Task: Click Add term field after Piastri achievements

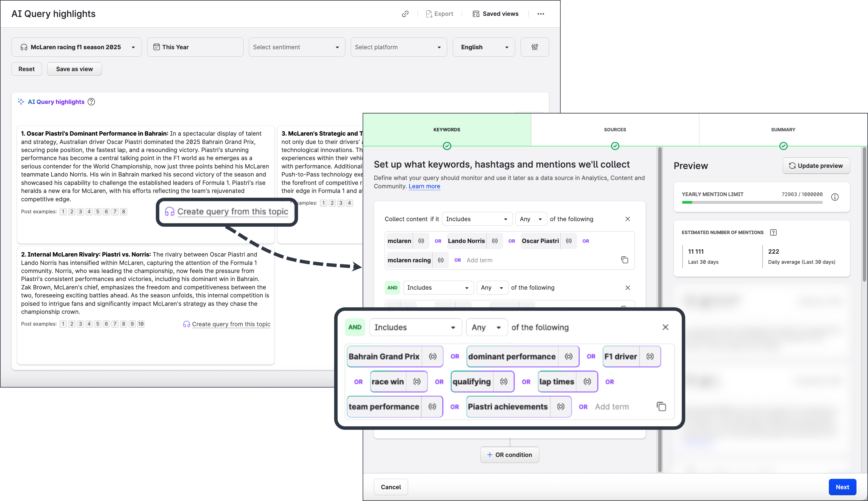Action: (x=612, y=407)
